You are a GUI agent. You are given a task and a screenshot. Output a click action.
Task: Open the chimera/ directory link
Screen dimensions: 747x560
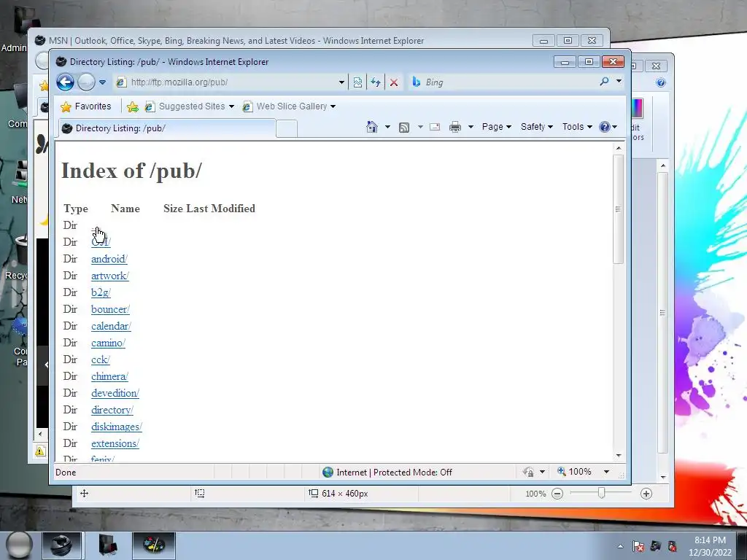point(109,376)
